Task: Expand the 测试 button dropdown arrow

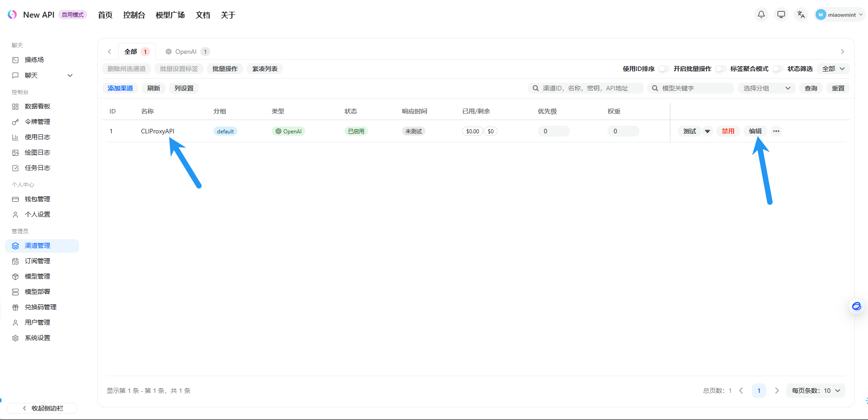Action: click(708, 131)
